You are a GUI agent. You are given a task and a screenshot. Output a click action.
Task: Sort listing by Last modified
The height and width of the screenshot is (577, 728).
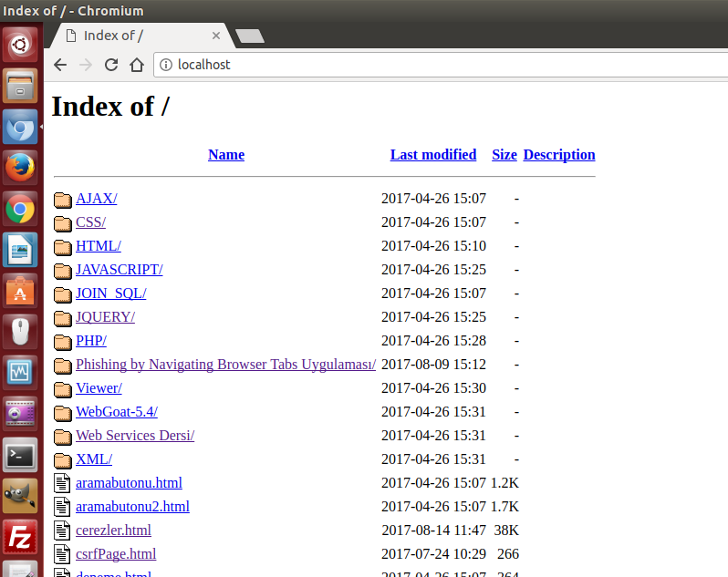click(x=433, y=154)
